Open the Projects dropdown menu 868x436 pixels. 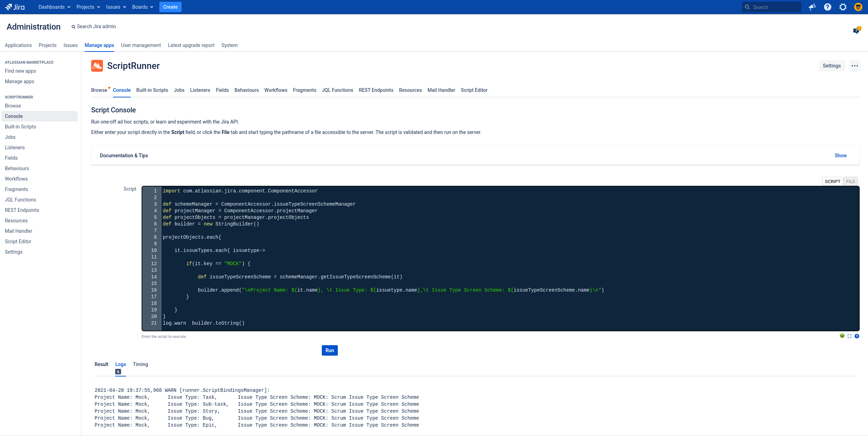[x=88, y=7]
